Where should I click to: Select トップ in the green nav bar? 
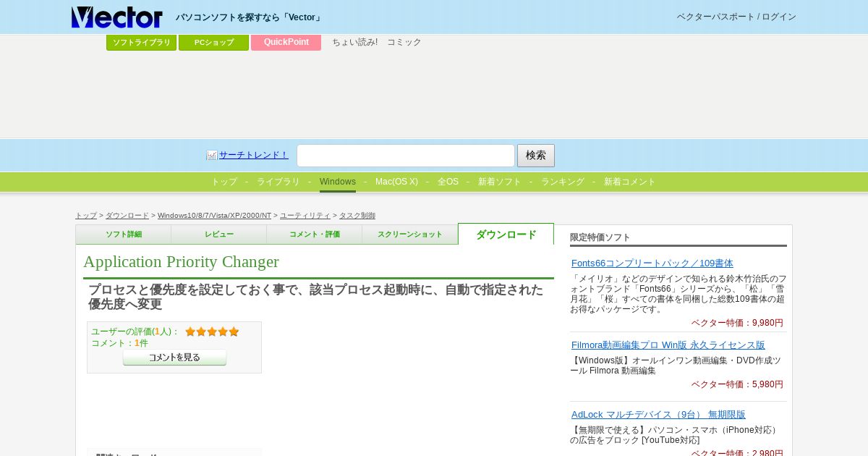pyautogui.click(x=224, y=182)
